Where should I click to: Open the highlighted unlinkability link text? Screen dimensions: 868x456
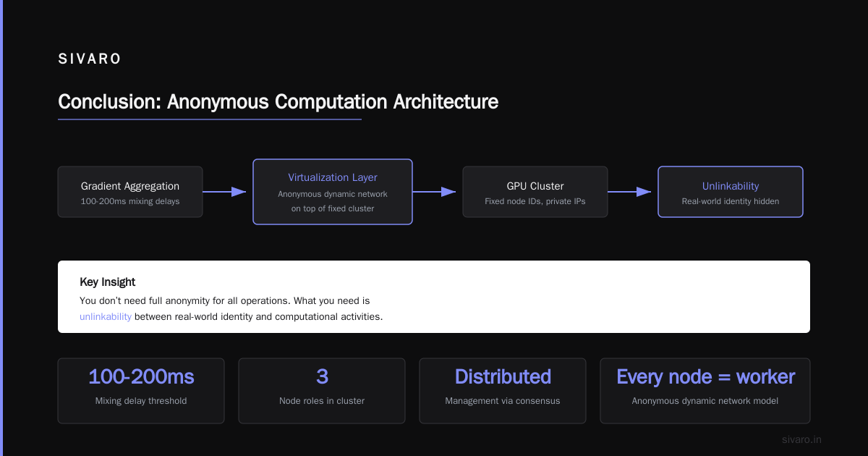pyautogui.click(x=106, y=316)
